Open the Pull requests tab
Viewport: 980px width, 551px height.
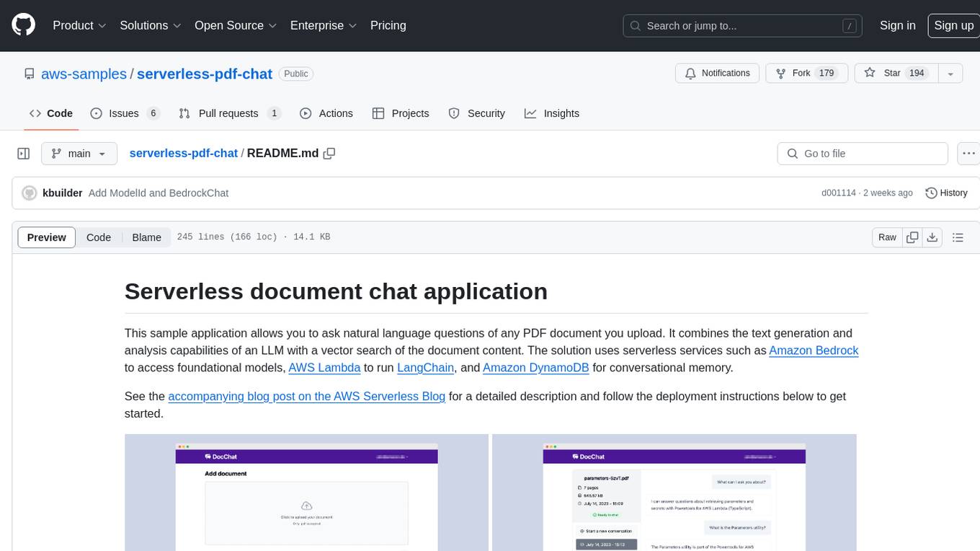[x=229, y=113]
